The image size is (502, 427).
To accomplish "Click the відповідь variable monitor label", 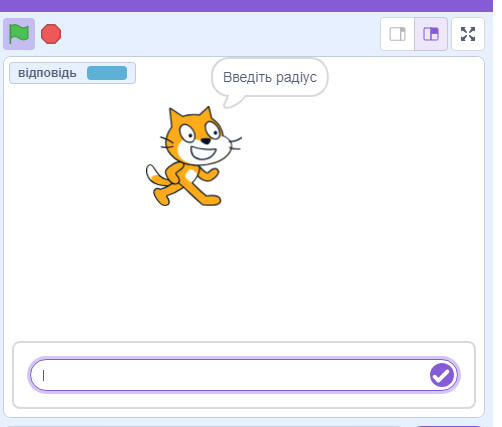I will [47, 73].
